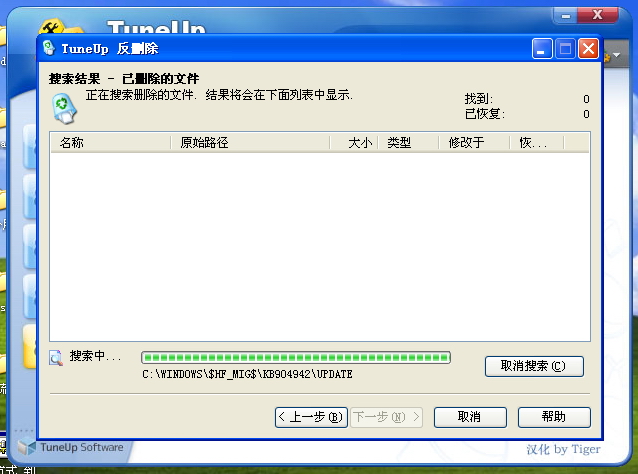
Task: Sort list by 大小 column header
Action: click(354, 143)
